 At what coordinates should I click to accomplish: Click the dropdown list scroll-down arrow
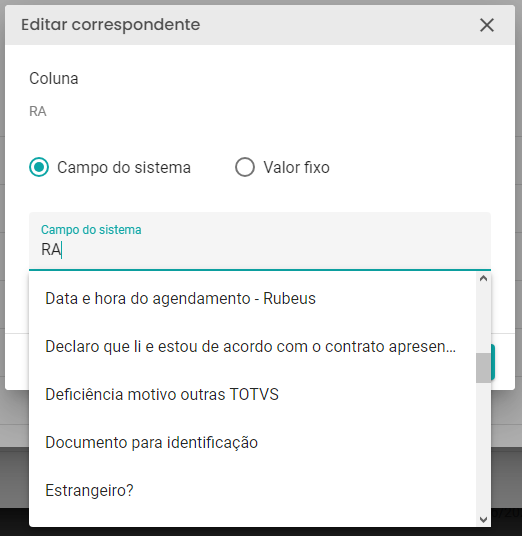click(x=483, y=520)
